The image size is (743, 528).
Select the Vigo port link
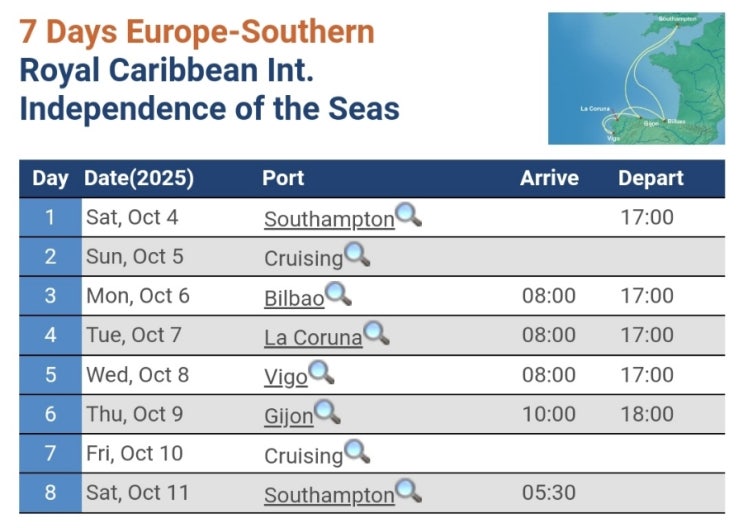click(285, 377)
